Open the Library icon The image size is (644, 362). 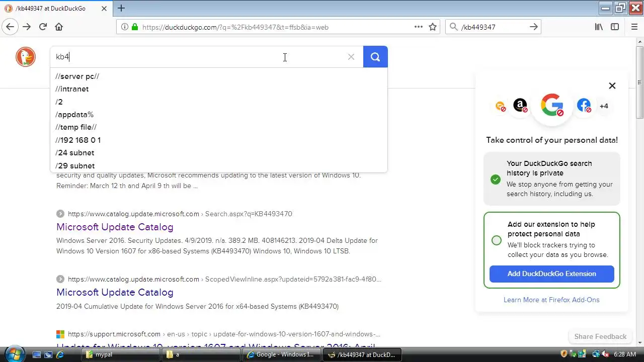pyautogui.click(x=599, y=27)
